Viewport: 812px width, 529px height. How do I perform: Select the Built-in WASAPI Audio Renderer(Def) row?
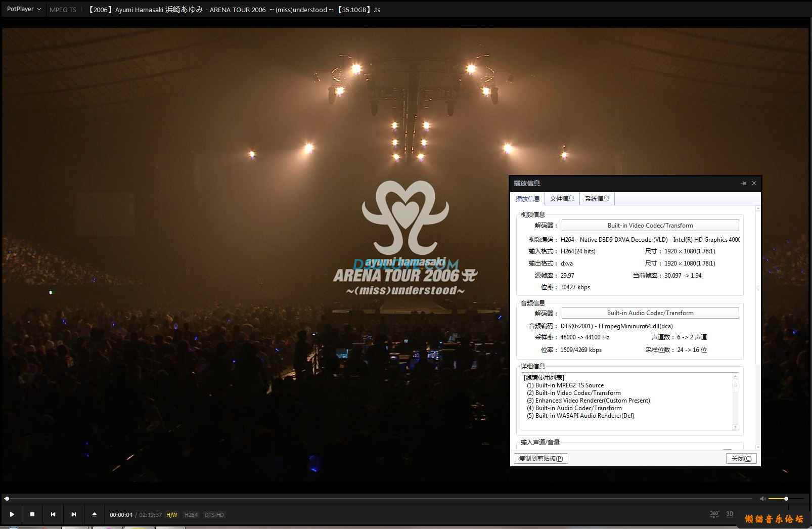[580, 416]
